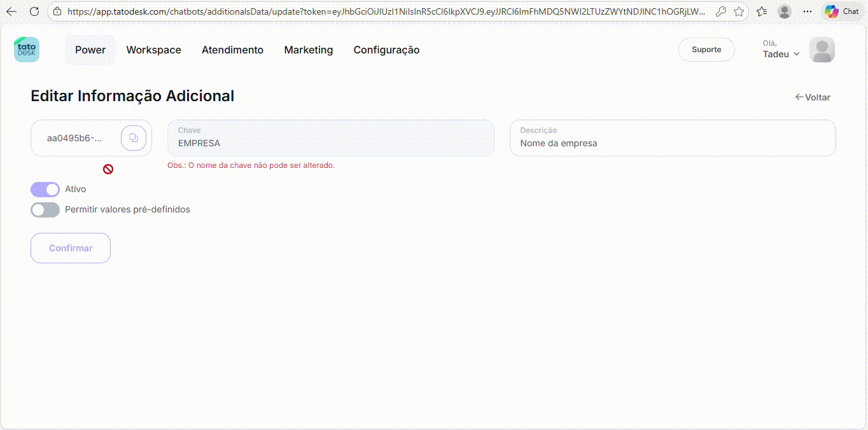Bookmark this page with star icon

pos(739,11)
